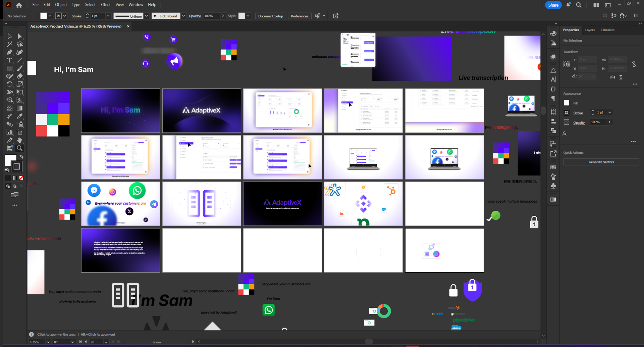644x347 pixels.
Task: Open the notifications bell
Action: pyautogui.click(x=568, y=5)
